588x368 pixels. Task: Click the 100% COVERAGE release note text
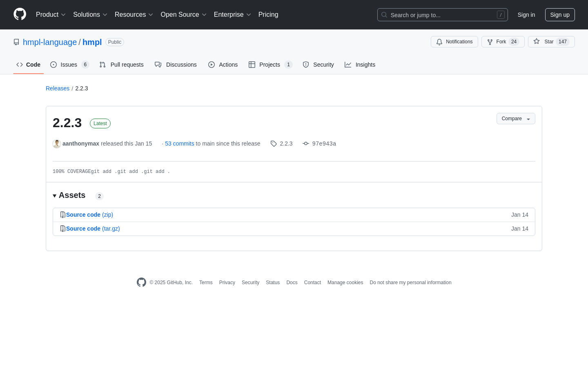tap(111, 172)
